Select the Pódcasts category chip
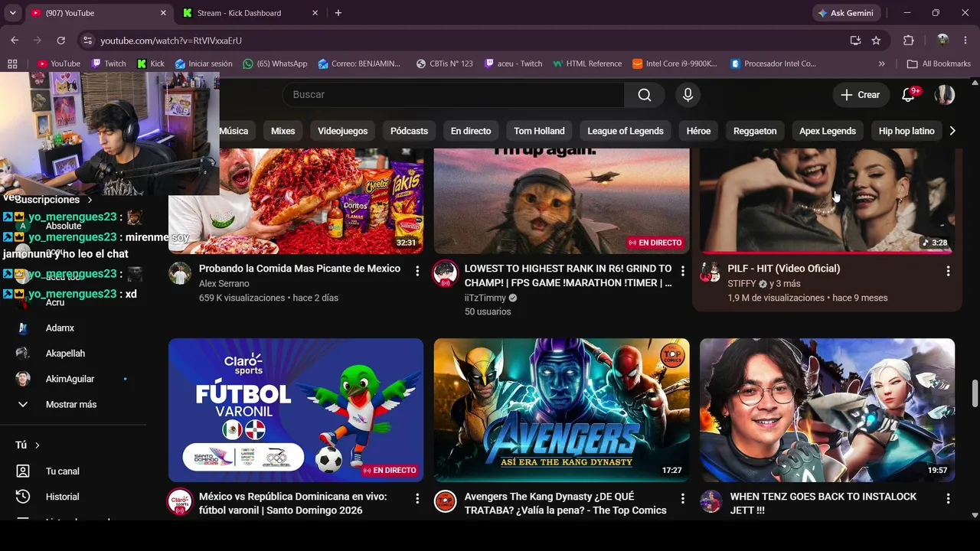Screen dimensions: 980x551 click(x=409, y=131)
